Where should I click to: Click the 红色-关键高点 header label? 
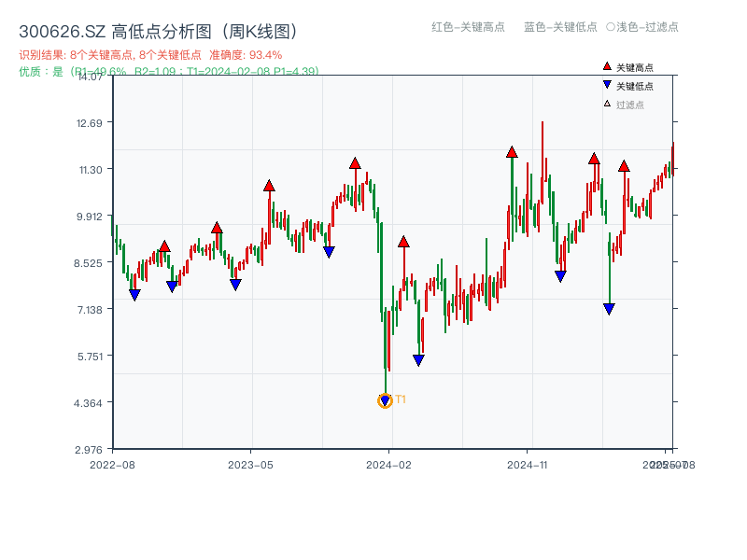pyautogui.click(x=468, y=27)
